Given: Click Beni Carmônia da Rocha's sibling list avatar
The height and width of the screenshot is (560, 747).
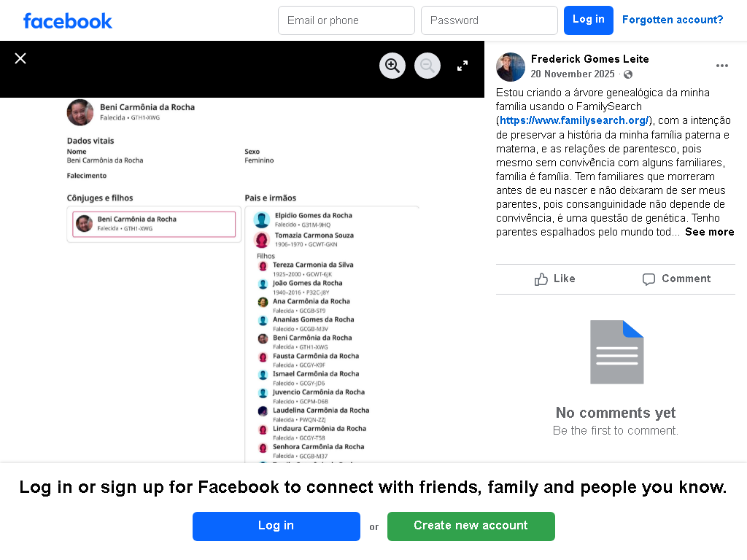Looking at the screenshot, I should [x=263, y=339].
